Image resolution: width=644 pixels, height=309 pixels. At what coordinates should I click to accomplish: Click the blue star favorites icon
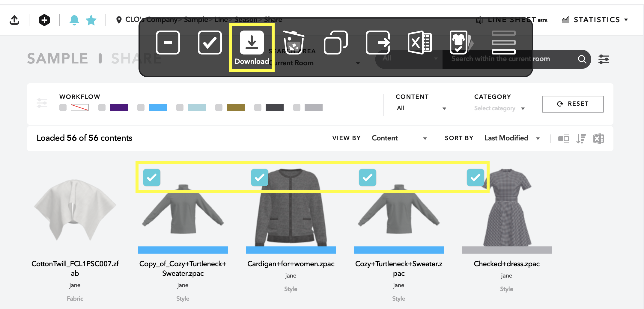91,20
